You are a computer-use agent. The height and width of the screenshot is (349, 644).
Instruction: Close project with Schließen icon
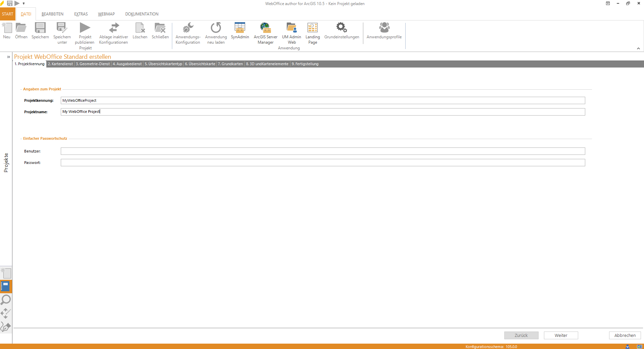coord(160,31)
